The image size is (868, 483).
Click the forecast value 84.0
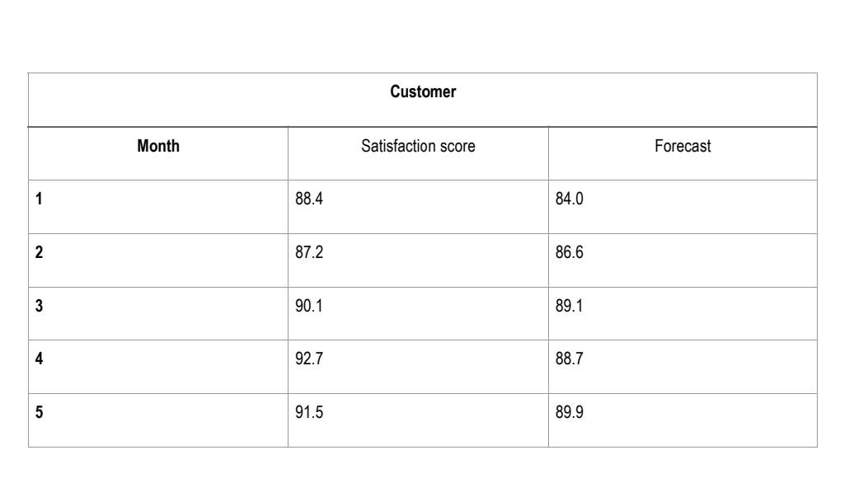569,199
